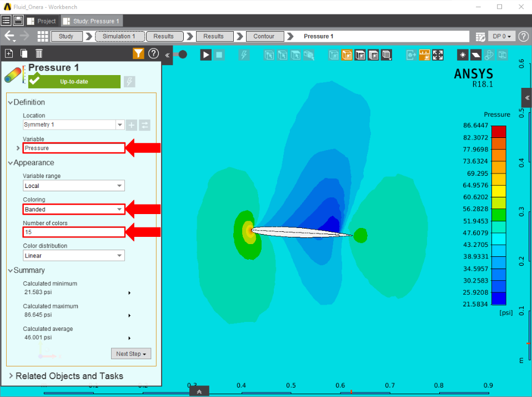532x397 pixels.
Task: Click the export view arrow icon
Action: tap(411, 54)
